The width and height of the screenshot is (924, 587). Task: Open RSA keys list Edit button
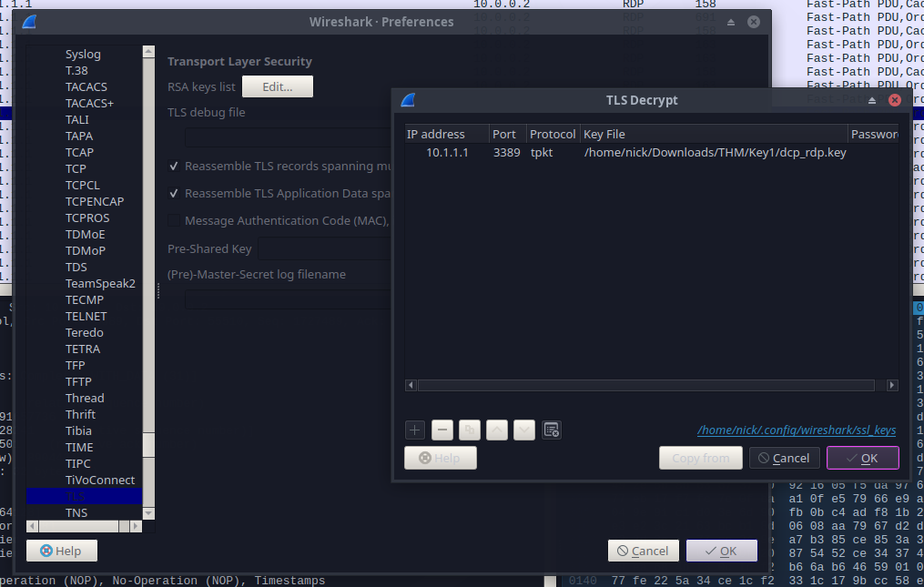tap(278, 86)
